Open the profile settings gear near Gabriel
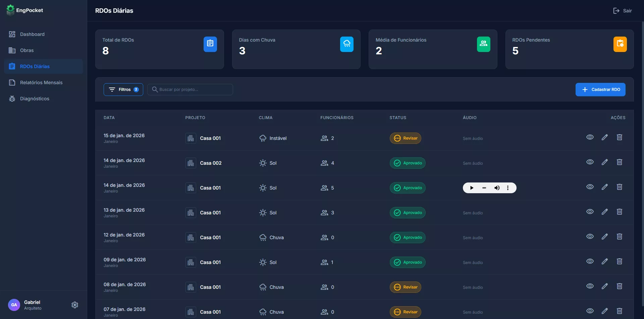Screen dimensions: 644x319 pyautogui.click(x=74, y=305)
